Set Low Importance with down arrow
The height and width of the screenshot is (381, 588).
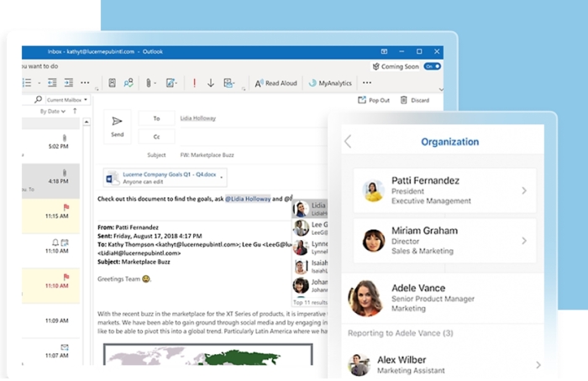211,83
